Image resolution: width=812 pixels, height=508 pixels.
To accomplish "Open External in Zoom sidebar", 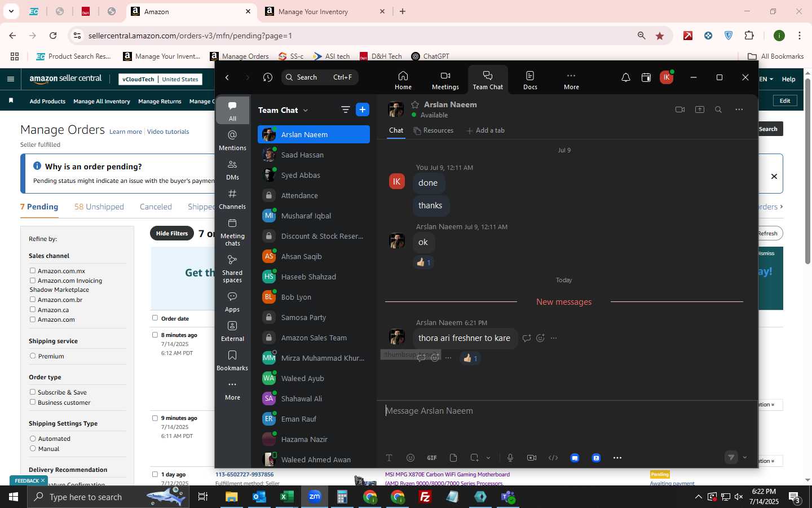I will point(232,331).
